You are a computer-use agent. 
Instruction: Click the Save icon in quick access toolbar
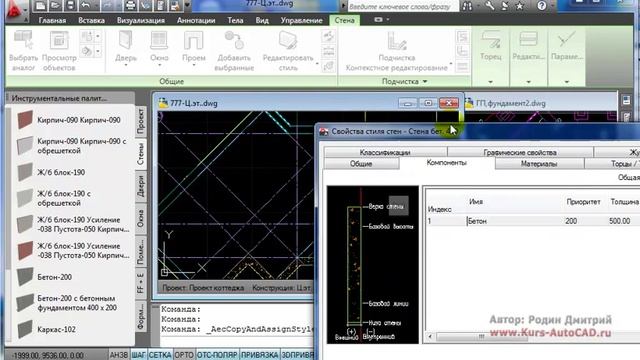[x=70, y=6]
